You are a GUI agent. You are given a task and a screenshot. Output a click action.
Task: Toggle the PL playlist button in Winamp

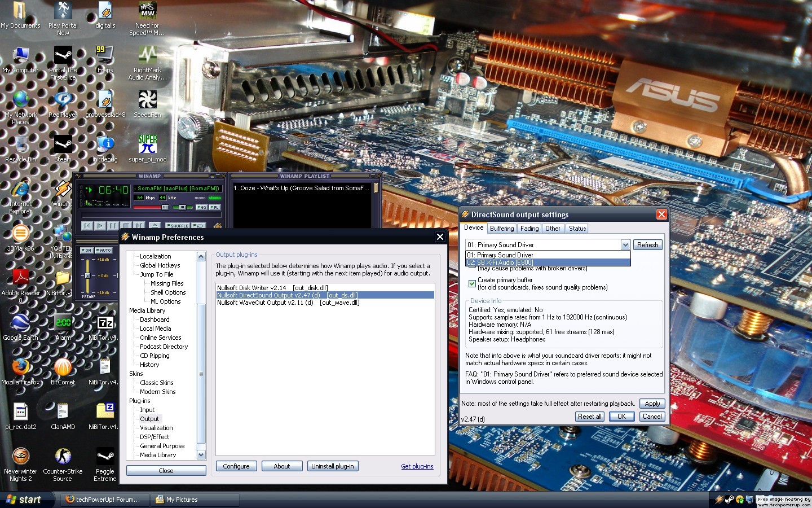click(x=215, y=207)
